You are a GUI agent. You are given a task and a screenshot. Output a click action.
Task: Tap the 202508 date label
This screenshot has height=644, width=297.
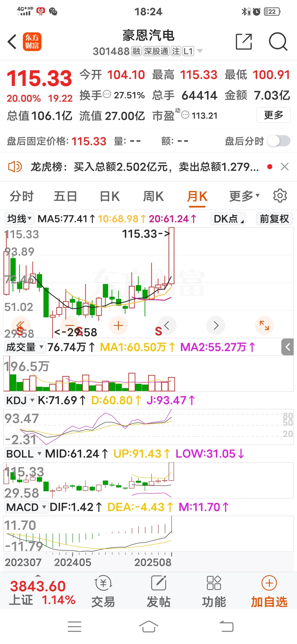(153, 562)
